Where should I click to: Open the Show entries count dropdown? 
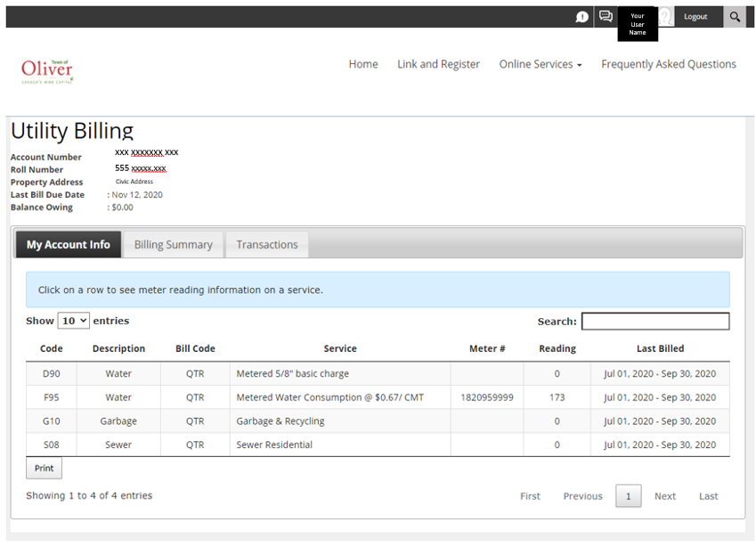tap(73, 321)
